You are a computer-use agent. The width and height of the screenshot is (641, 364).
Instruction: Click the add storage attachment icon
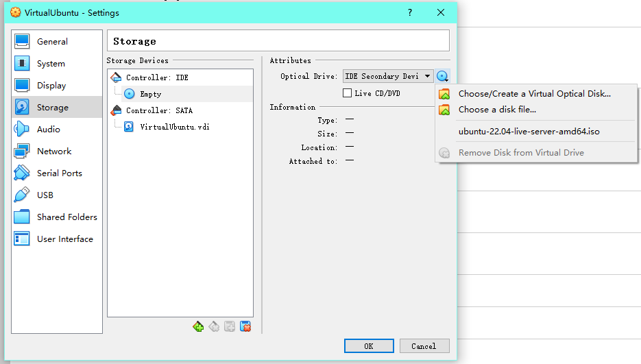(230, 326)
